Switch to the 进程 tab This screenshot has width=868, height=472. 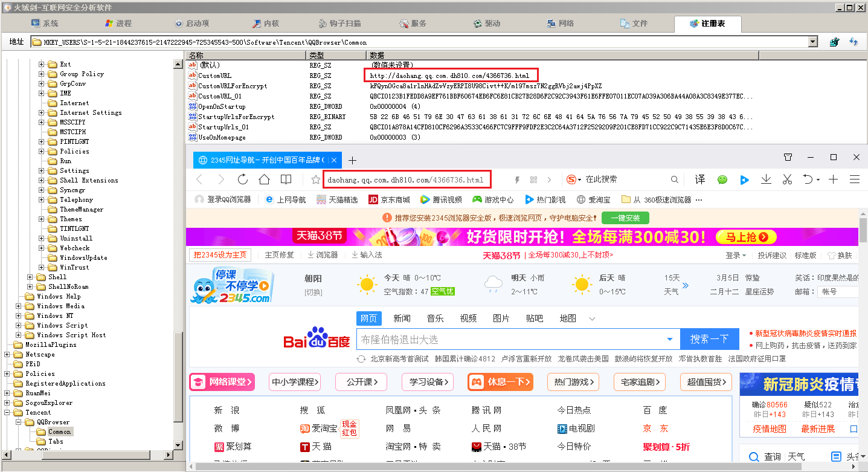point(118,24)
